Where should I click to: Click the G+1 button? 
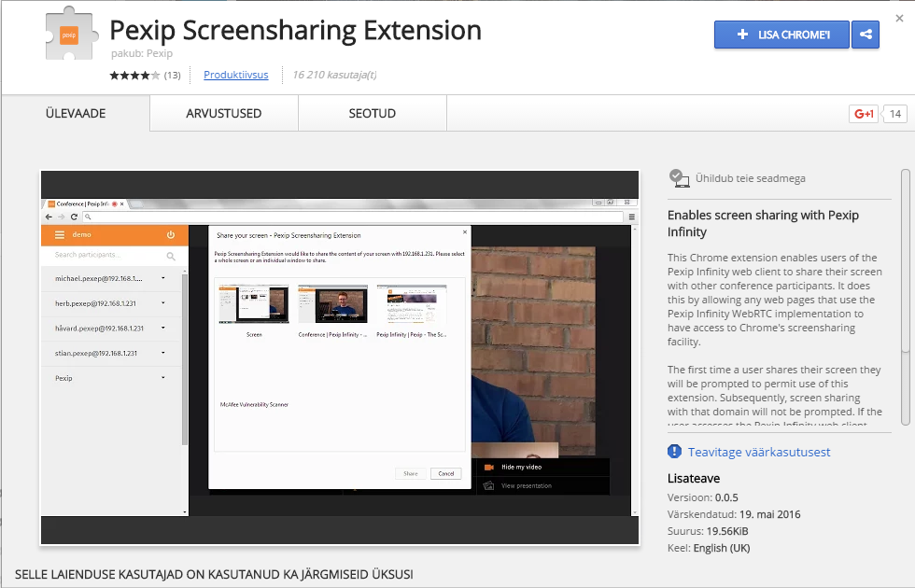(864, 114)
